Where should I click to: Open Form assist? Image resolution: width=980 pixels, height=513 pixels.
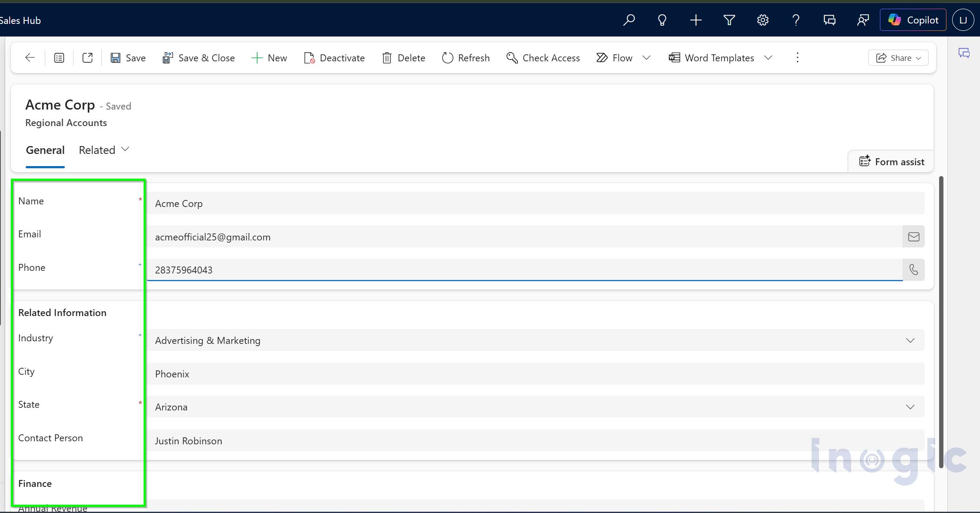(x=891, y=162)
